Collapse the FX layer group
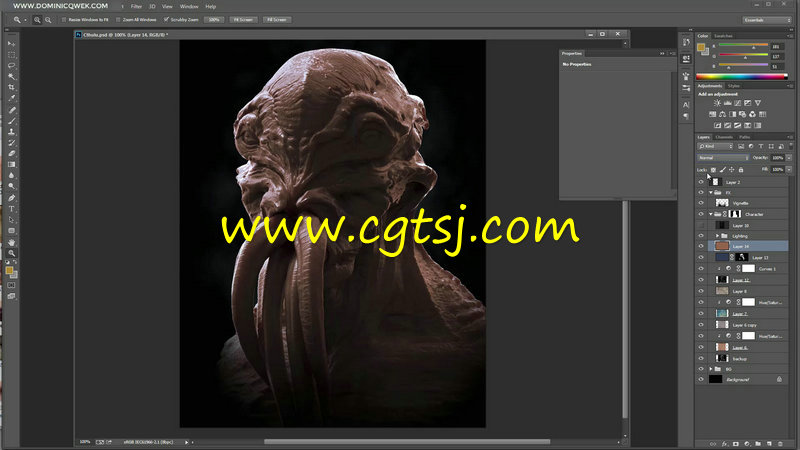The width and height of the screenshot is (800, 450). (x=711, y=193)
